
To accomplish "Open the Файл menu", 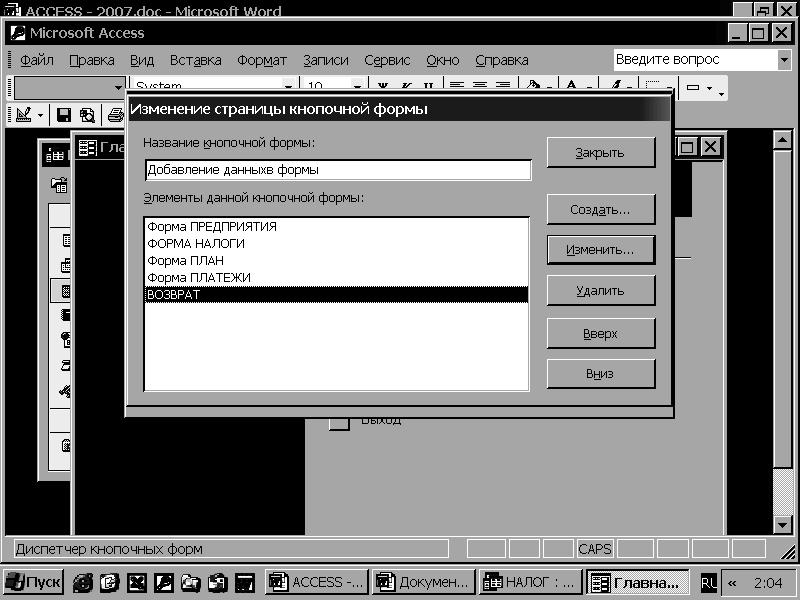I will (37, 60).
